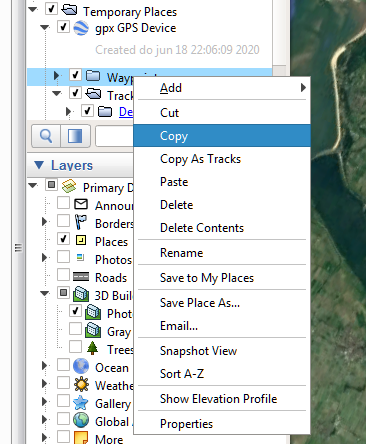This screenshot has width=366, height=444.
Task: Uncheck the Waypoints checkbox
Action: 75,75
